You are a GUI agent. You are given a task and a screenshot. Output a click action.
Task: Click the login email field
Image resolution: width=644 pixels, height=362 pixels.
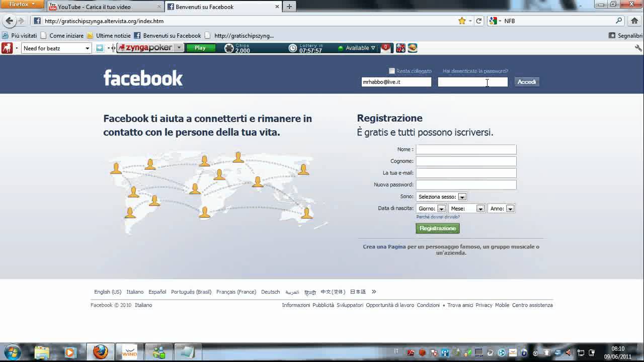click(396, 82)
